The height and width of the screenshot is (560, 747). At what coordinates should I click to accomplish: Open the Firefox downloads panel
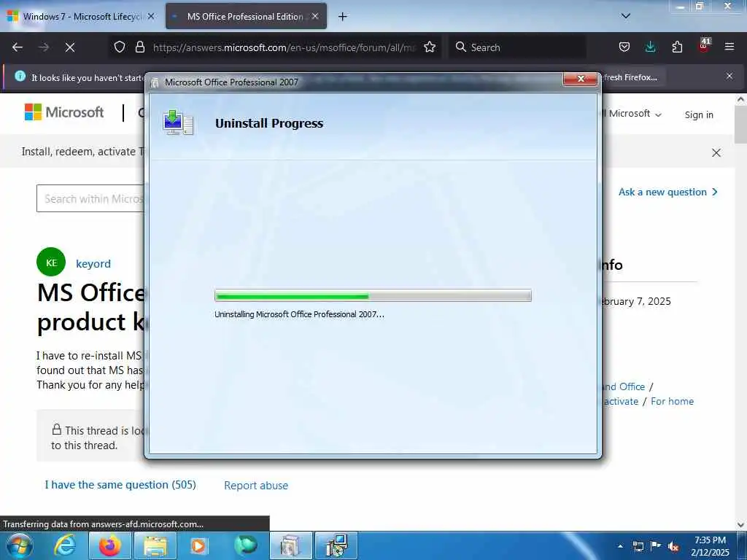pos(650,47)
